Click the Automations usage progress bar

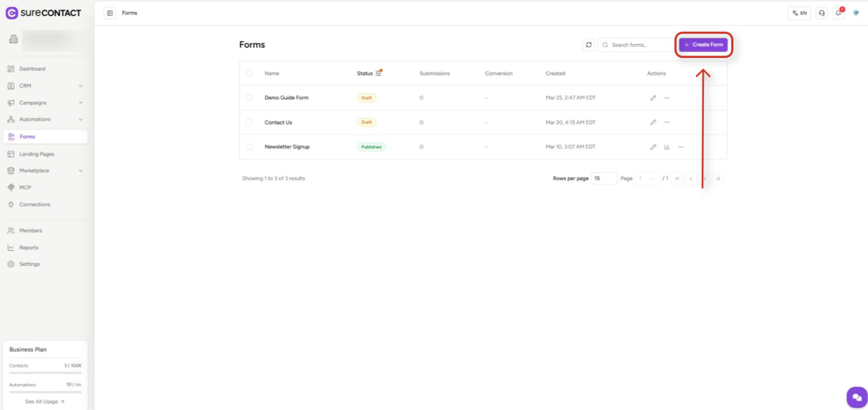pyautogui.click(x=45, y=392)
